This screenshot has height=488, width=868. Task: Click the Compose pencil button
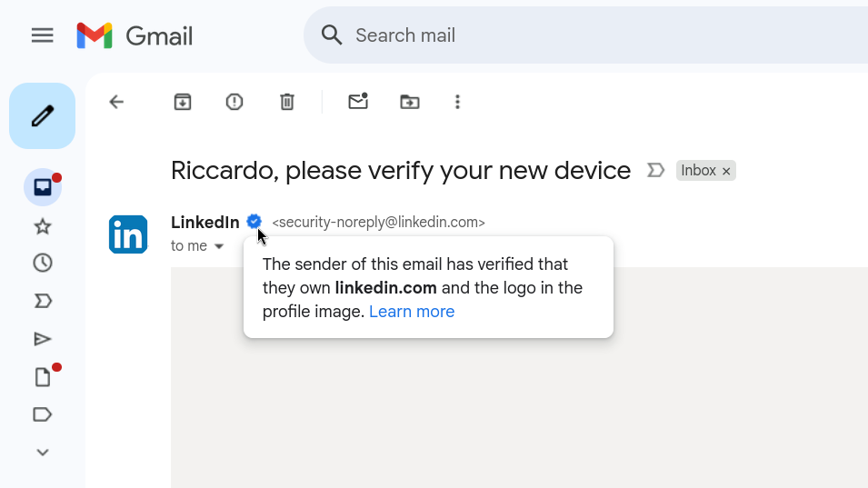(42, 116)
